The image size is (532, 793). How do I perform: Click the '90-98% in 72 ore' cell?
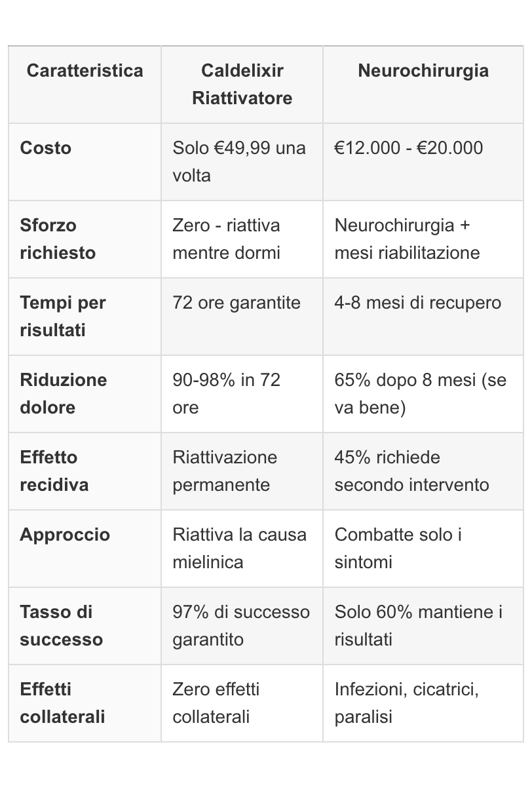click(x=226, y=393)
